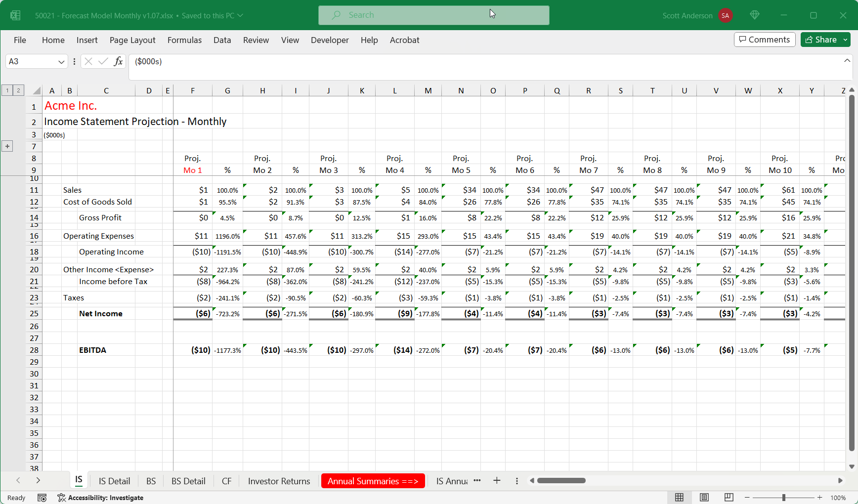Viewport: 858px width, 504px height.
Task: Click Scott Anderson account avatar
Action: [x=725, y=15]
